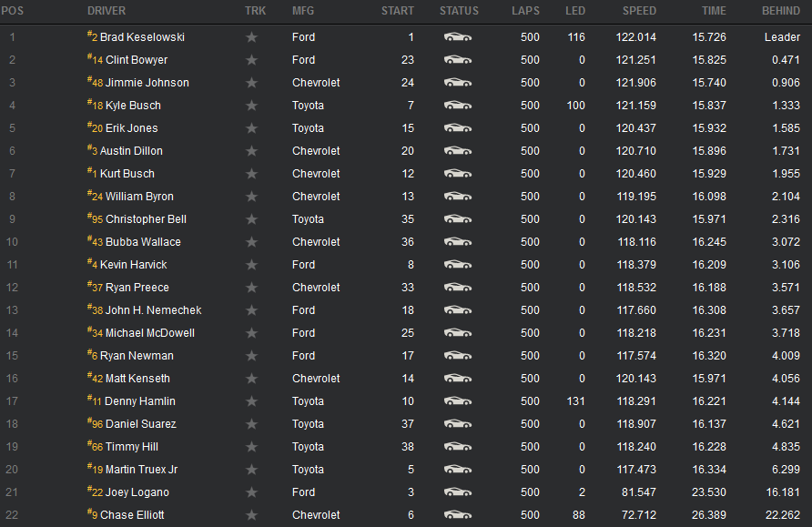Click the car status icon for Clint Bowyer
The image size is (812, 527).
click(x=458, y=60)
